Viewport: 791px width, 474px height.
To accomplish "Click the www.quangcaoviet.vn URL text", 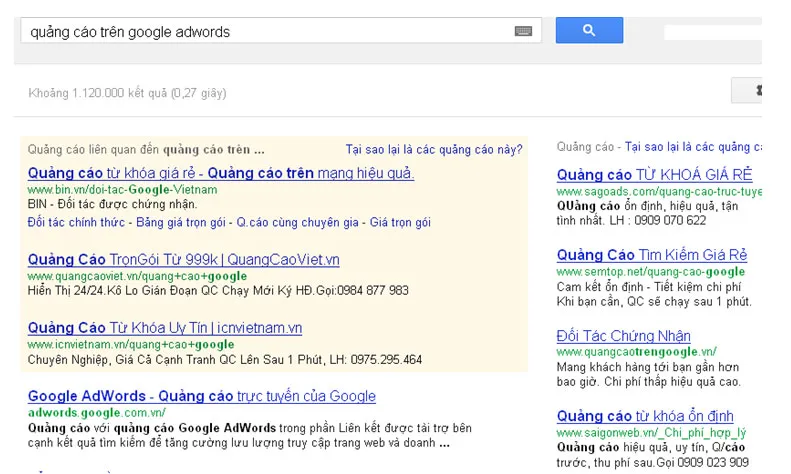I will coord(137,276).
